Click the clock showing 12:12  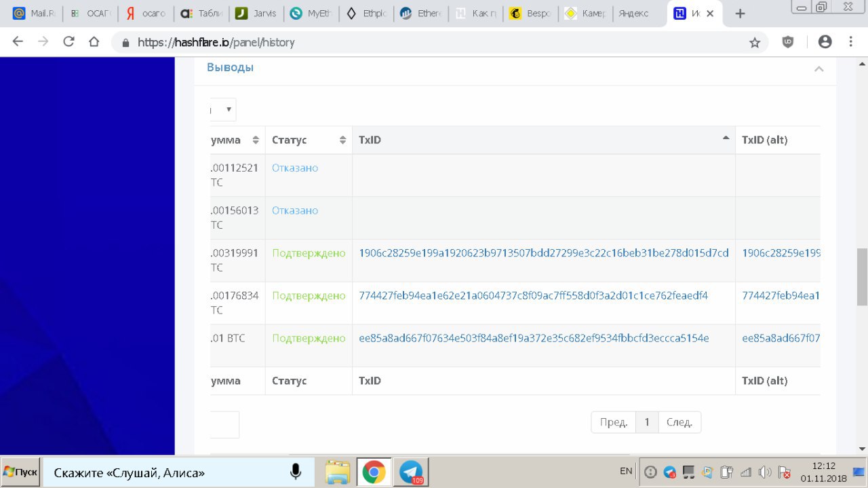823,472
